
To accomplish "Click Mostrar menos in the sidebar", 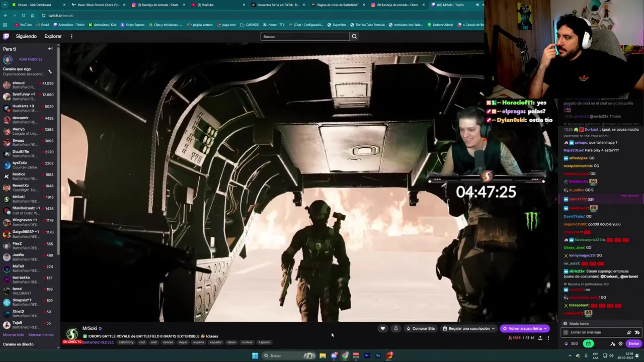I will click(41, 335).
